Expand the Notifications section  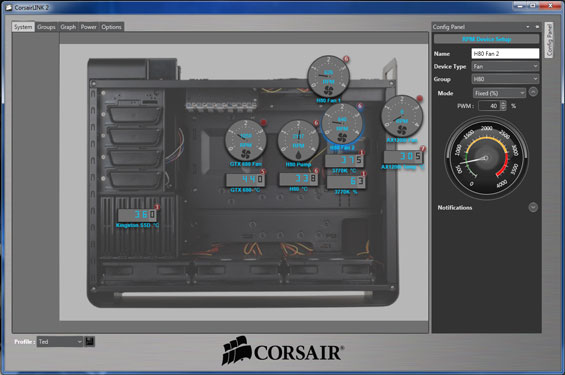(533, 207)
